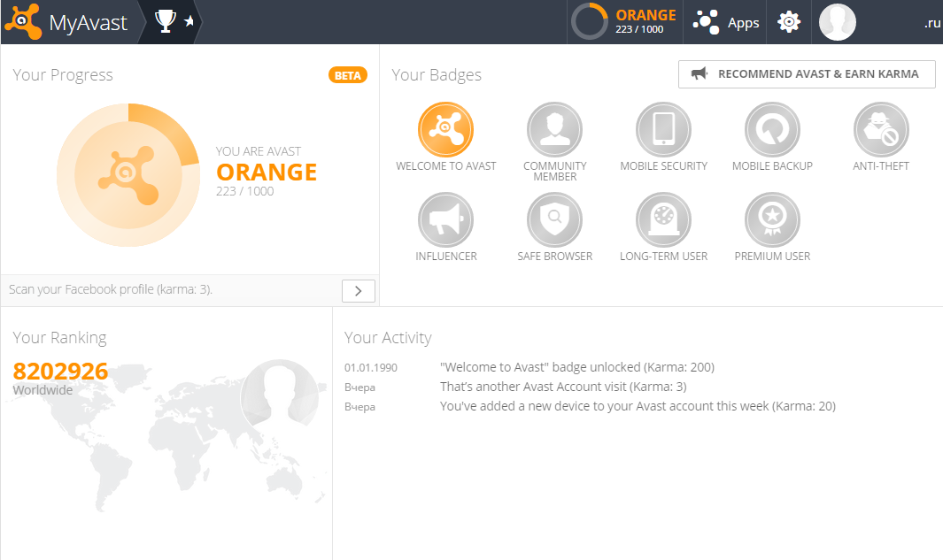Screen dimensions: 943x560
Task: Click the Recommend Avast & Earn Karma button
Action: coord(807,74)
